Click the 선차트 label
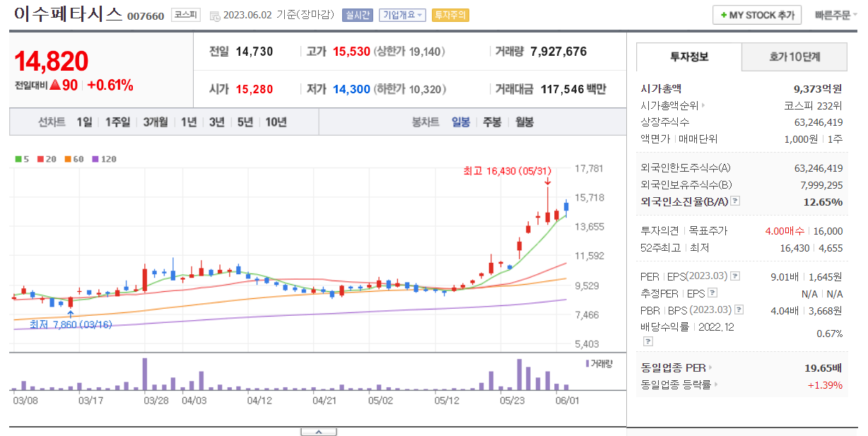 52,122
